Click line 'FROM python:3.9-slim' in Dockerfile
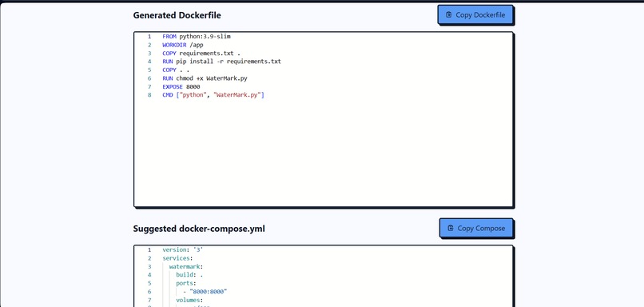Image resolution: width=644 pixels, height=307 pixels. [197, 36]
